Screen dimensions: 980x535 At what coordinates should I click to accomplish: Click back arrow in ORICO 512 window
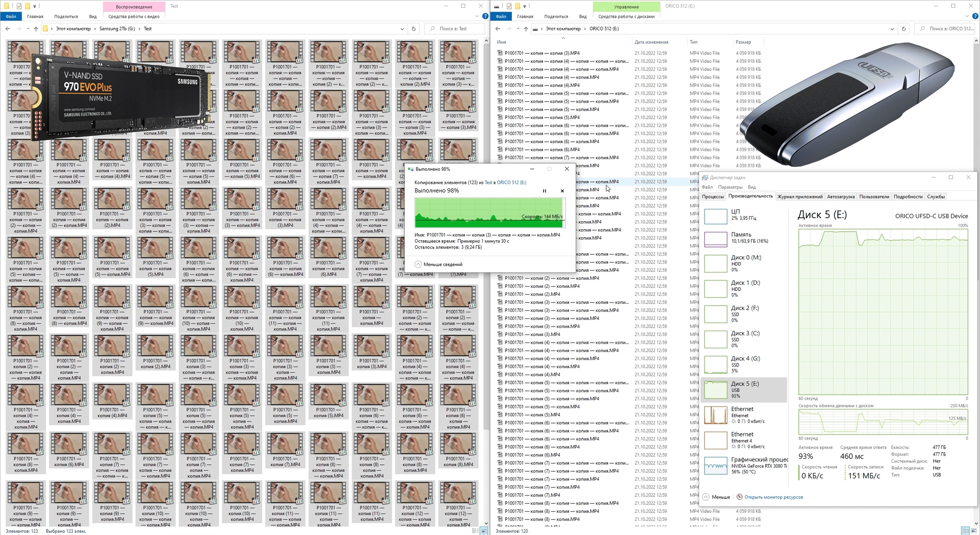498,29
